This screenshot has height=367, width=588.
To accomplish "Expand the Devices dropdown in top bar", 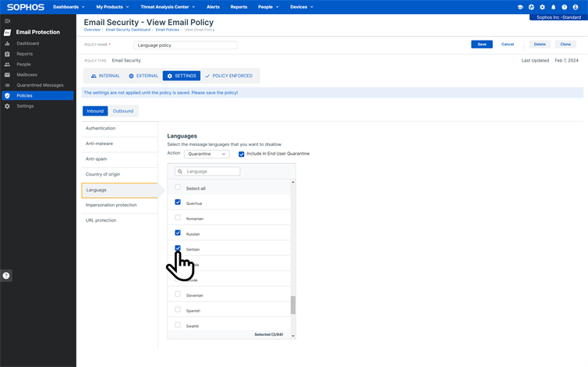I will (301, 7).
